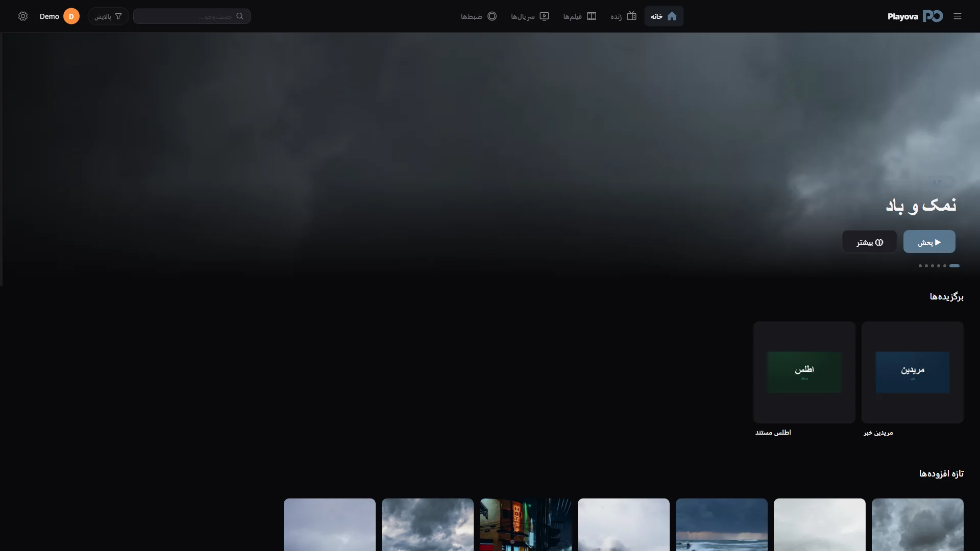The width and height of the screenshot is (980, 551).
Task: Play the featured title نمک و باد
Action: coord(929,242)
